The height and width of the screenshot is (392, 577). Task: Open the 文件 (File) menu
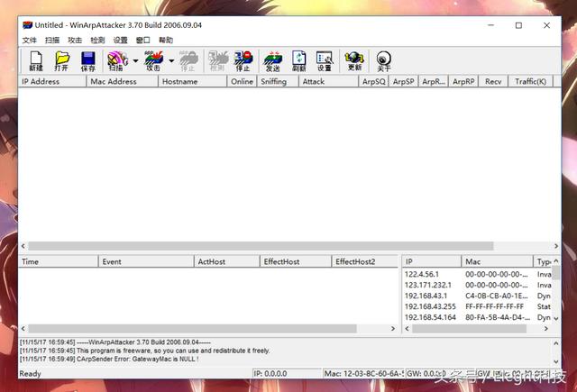30,41
